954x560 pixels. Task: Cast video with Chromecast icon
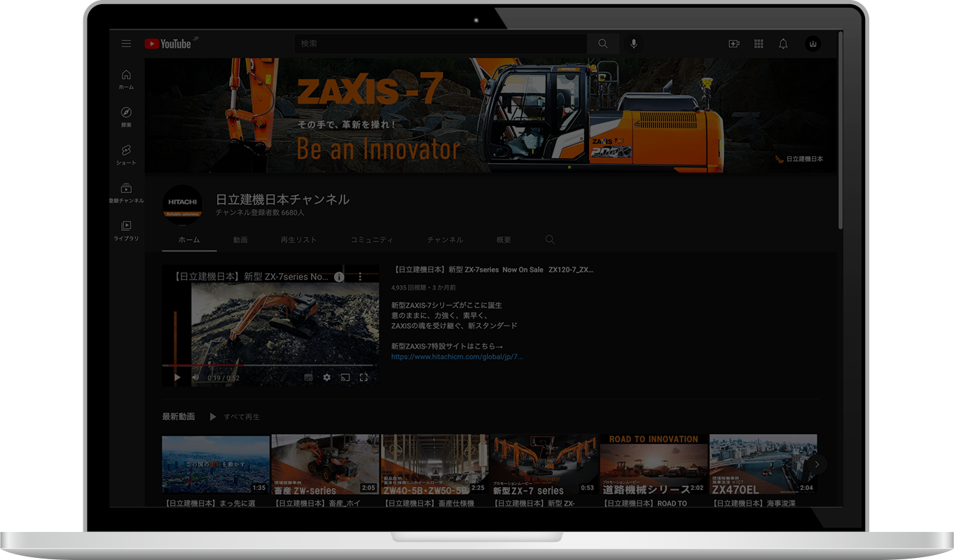[345, 377]
